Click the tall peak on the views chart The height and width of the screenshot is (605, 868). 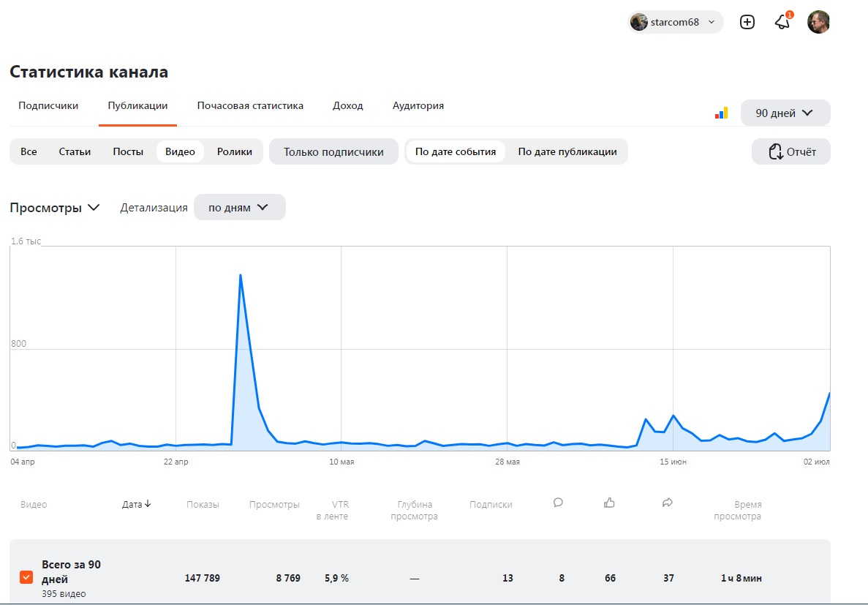click(241, 276)
